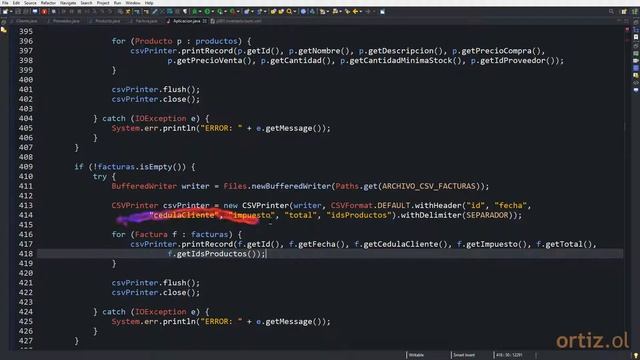
Task: Click the tip lightbulb status bar icon
Action: coord(636,356)
